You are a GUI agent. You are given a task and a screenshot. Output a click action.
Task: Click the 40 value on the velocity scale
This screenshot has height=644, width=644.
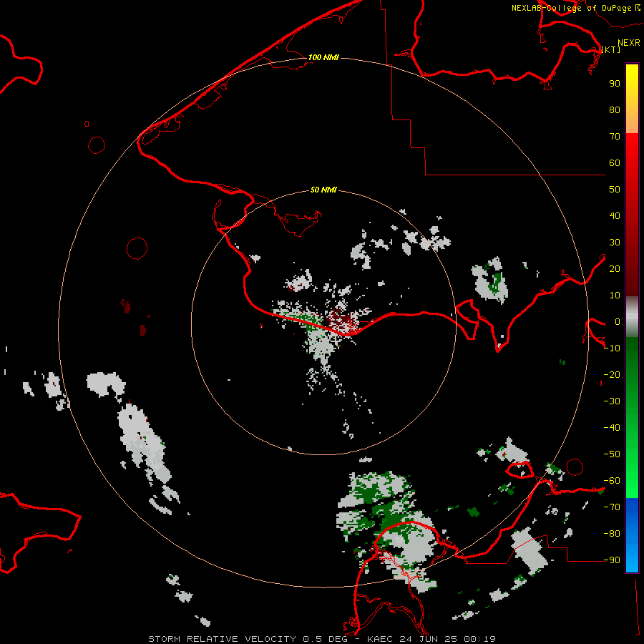615,215
